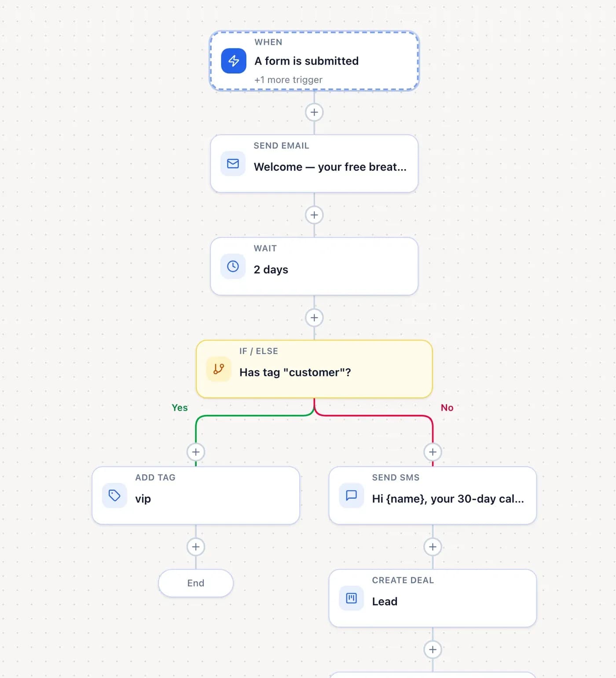Screen dimensions: 616x678
Task: Add step between Wait and If/Else
Action: coord(314,318)
